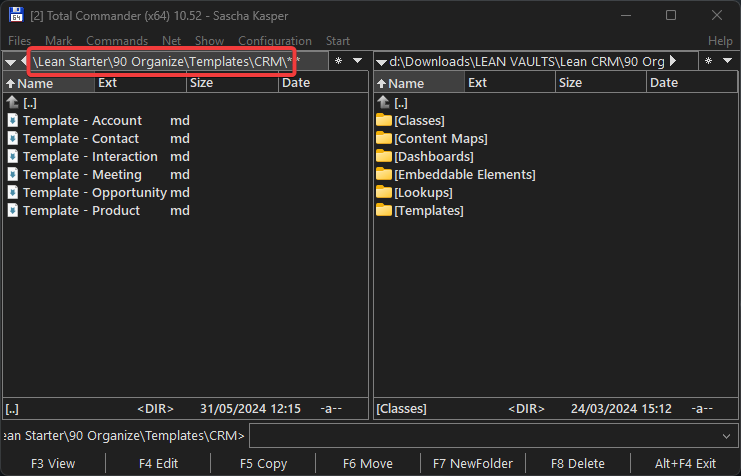This screenshot has width=741, height=476.
Task: Show truncated right path via right arrow
Action: 673,61
